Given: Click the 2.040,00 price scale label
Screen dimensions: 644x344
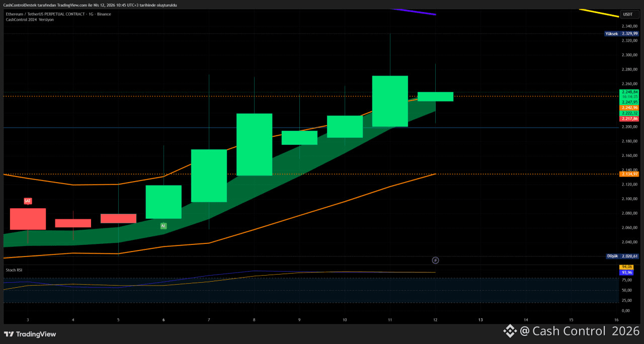Looking at the screenshot, I should click(629, 242).
